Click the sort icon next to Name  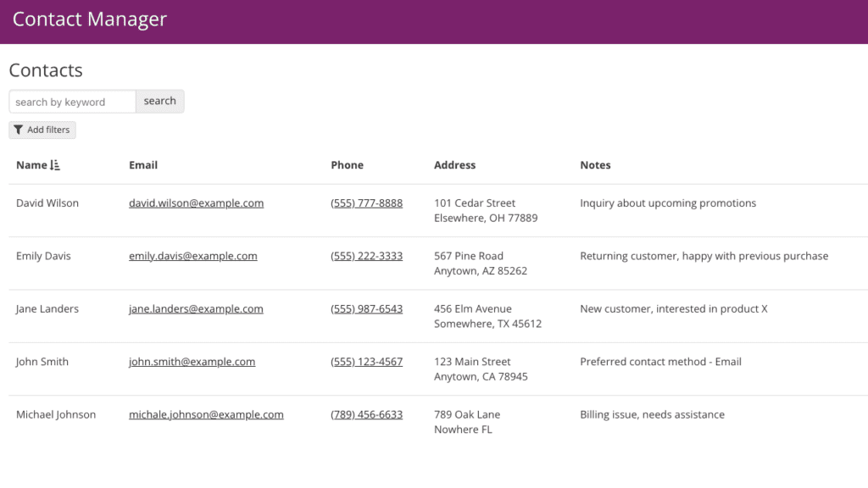click(55, 165)
